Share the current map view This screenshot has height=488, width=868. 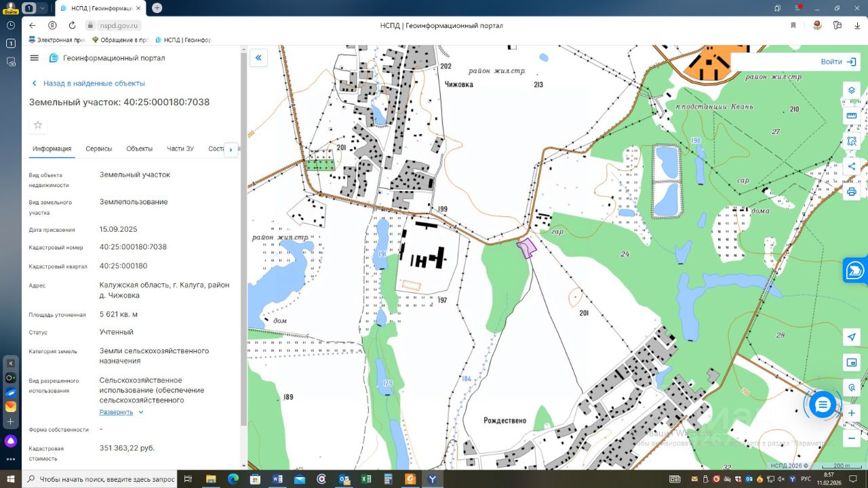pos(852,167)
